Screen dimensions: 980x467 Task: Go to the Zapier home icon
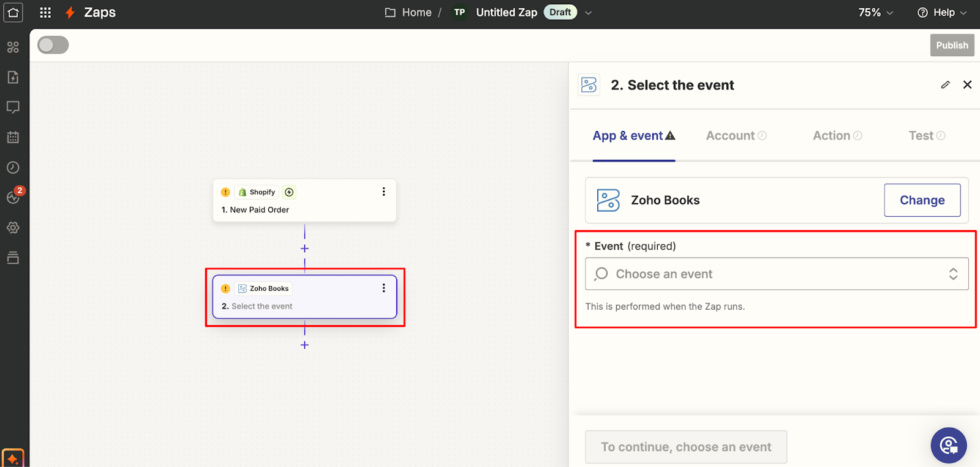pos(13,12)
